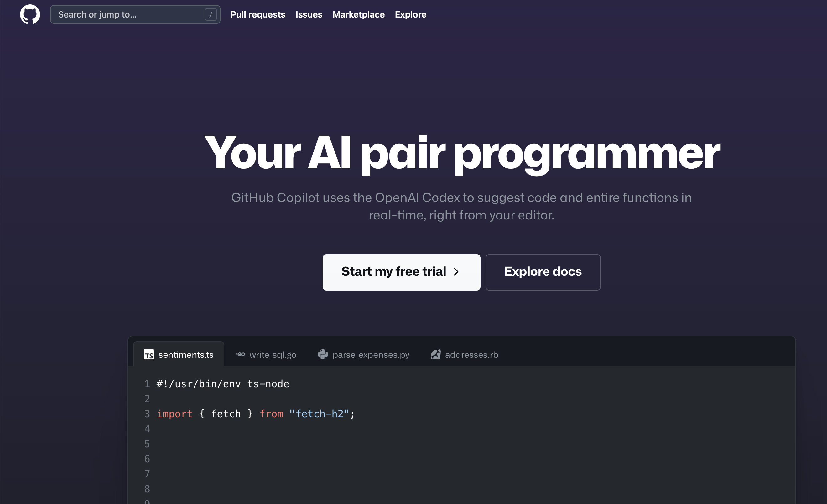
Task: Click line number 8 in the editor
Action: [x=147, y=489]
